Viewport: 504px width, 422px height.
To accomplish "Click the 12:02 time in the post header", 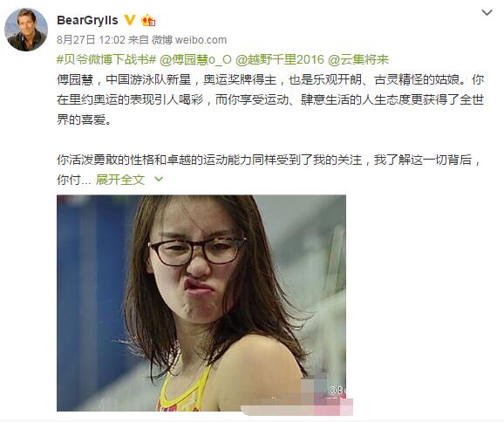I will (x=112, y=40).
